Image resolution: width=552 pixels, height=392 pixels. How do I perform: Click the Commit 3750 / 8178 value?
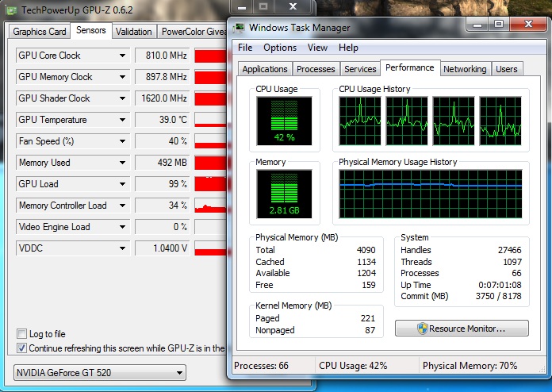pyautogui.click(x=498, y=296)
